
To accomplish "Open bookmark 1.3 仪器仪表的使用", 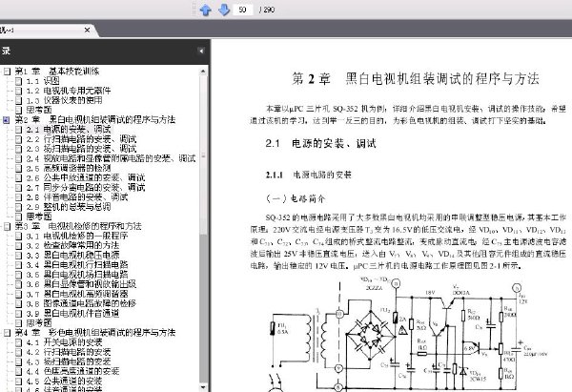I will (64, 100).
